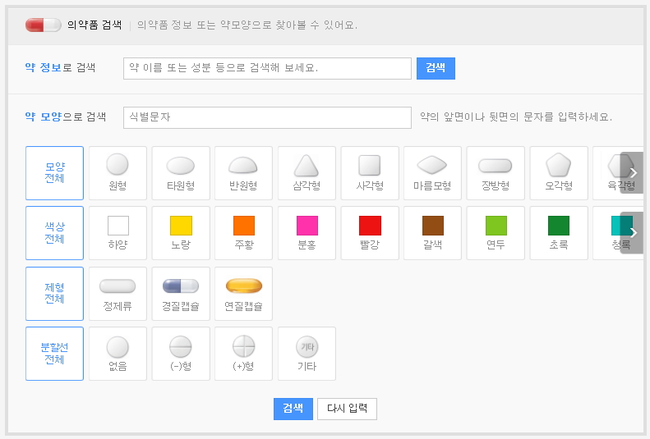Screen dimensions: 650x439
Task: Select the 경질캡슐 hard capsule form
Action: tap(181, 293)
